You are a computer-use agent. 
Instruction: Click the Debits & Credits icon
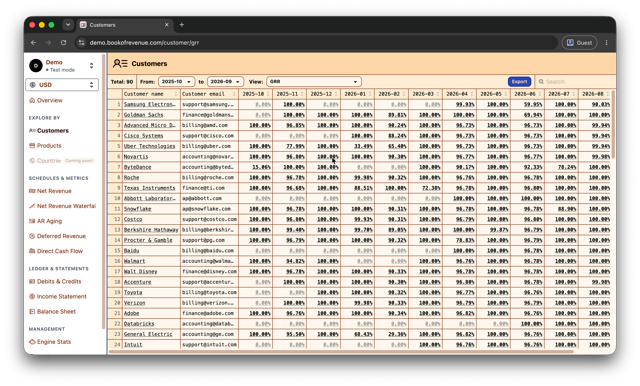pyautogui.click(x=32, y=282)
